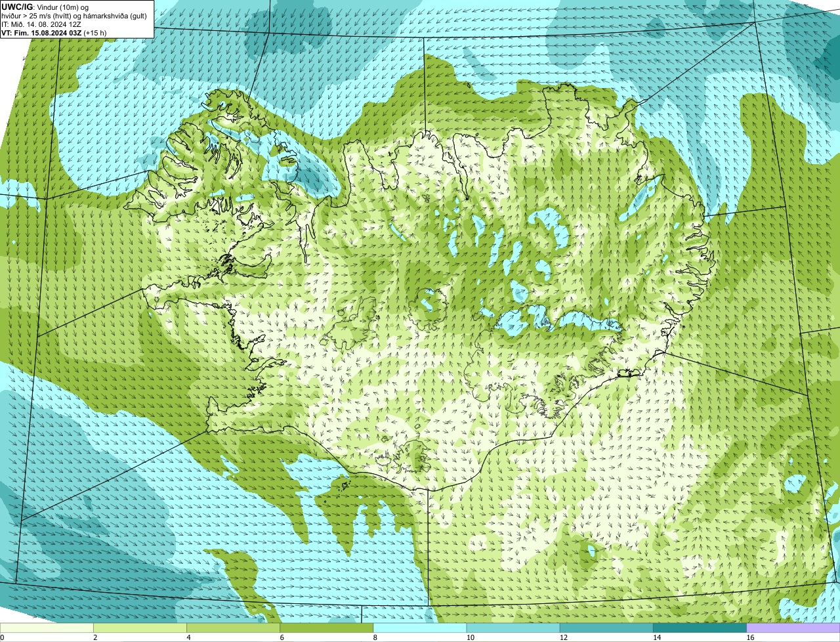840x642 pixels.
Task: Click the pale yellow 0–2 m/s color bar segment
Action: (x=47, y=628)
